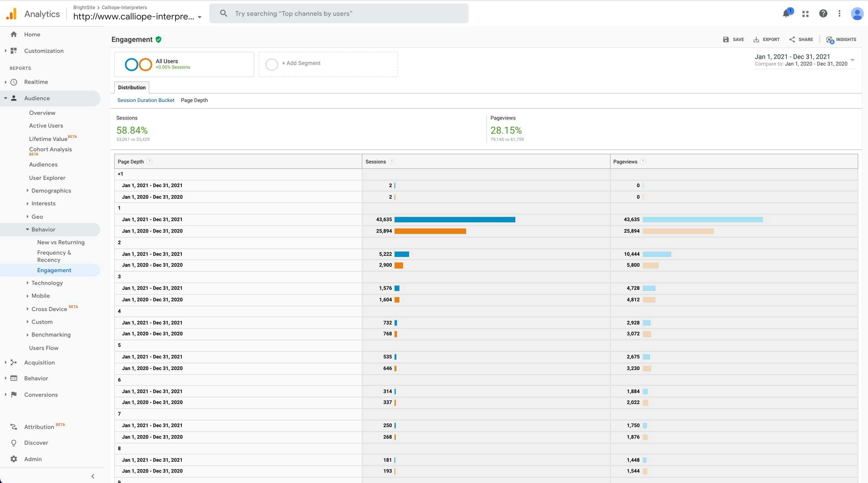
Task: Select the Distribution tab
Action: (x=132, y=88)
